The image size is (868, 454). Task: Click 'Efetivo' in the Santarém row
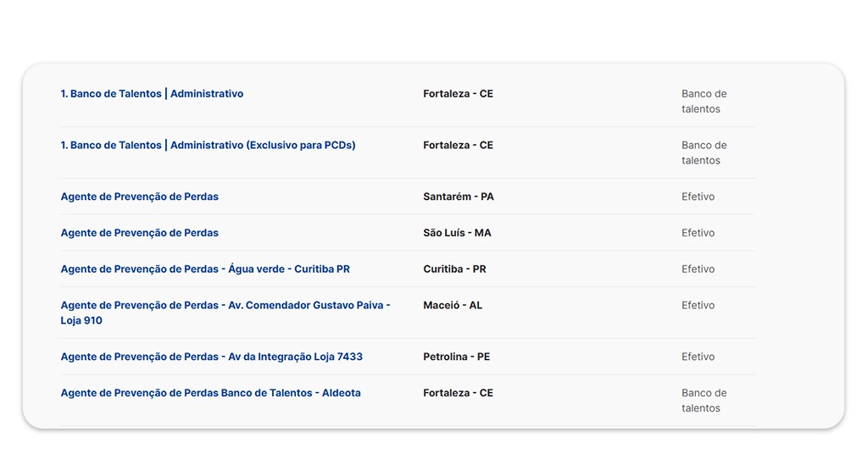pyautogui.click(x=698, y=197)
